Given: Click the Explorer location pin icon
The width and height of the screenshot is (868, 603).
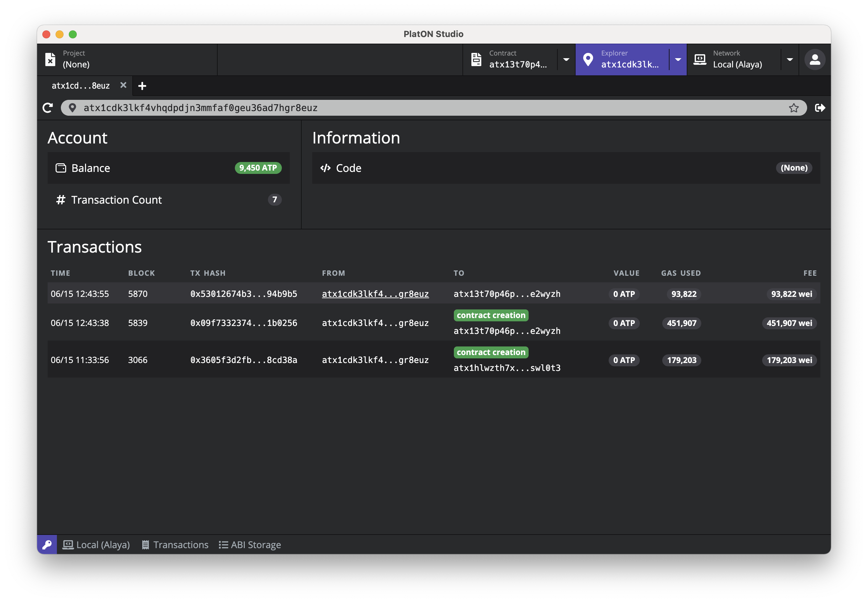Looking at the screenshot, I should pos(588,60).
